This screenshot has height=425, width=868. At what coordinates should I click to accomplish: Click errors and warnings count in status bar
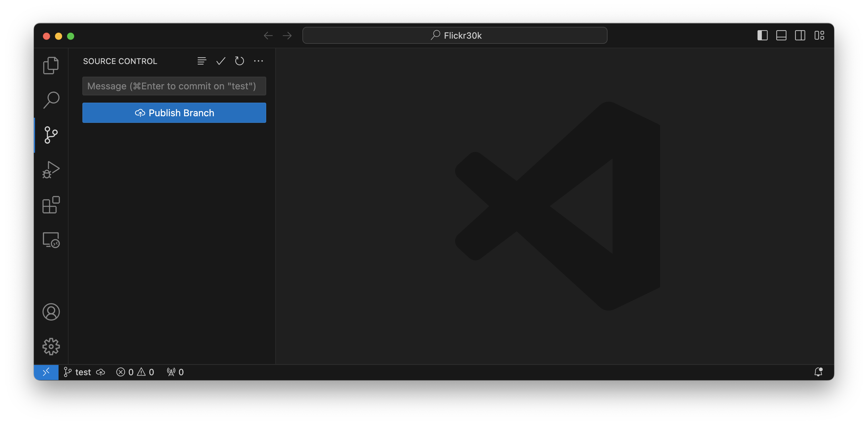tap(135, 372)
